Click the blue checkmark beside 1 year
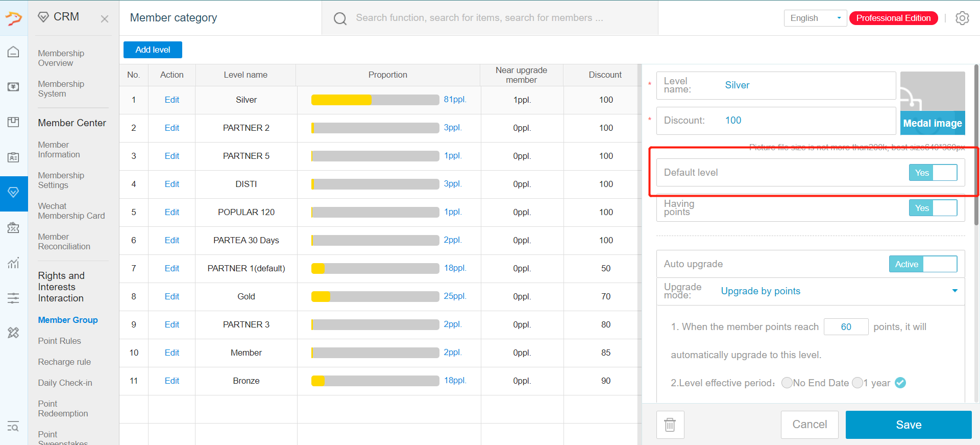 pyautogui.click(x=900, y=383)
